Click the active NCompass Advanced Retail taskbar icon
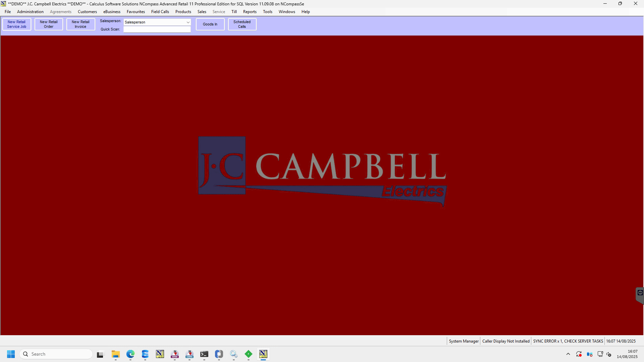This screenshot has width=644, height=362. click(x=264, y=354)
